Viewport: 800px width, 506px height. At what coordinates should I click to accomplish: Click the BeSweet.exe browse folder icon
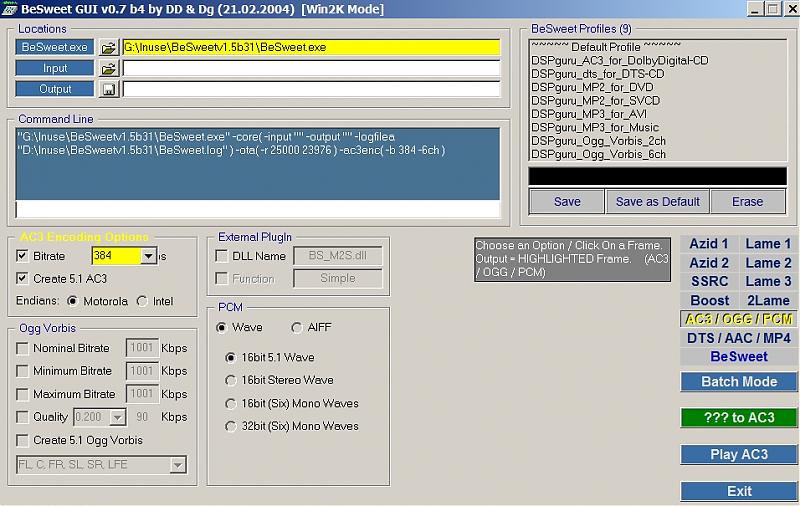[x=109, y=47]
